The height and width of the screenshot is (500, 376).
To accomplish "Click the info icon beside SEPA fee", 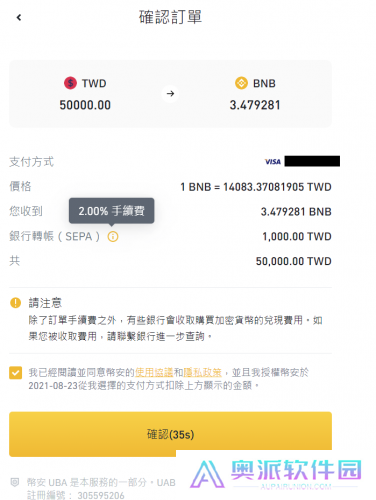I will tap(113, 237).
